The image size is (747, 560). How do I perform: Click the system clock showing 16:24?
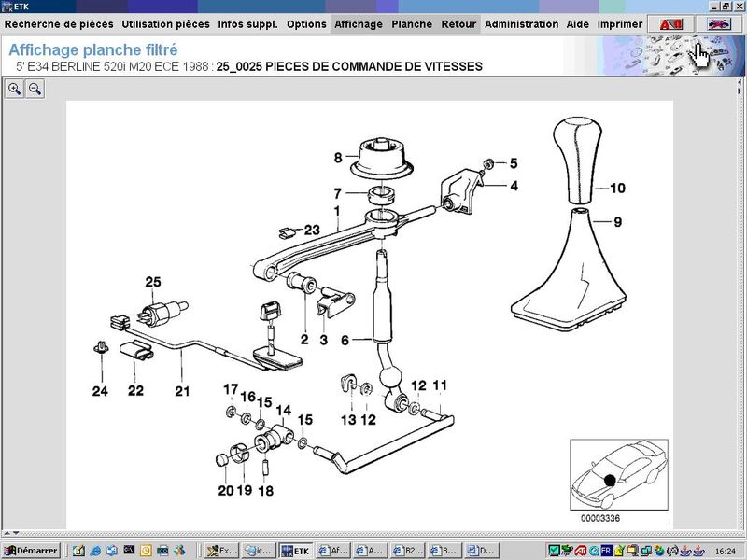pyautogui.click(x=726, y=551)
